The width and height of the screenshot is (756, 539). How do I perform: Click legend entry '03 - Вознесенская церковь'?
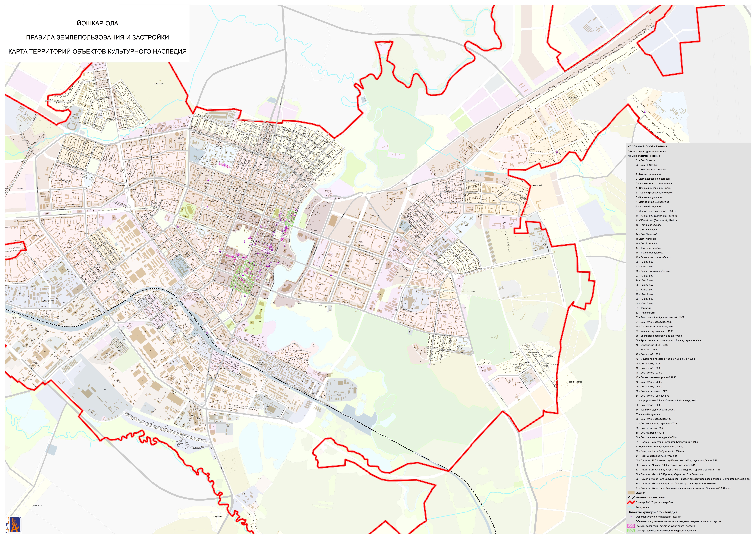(651, 170)
